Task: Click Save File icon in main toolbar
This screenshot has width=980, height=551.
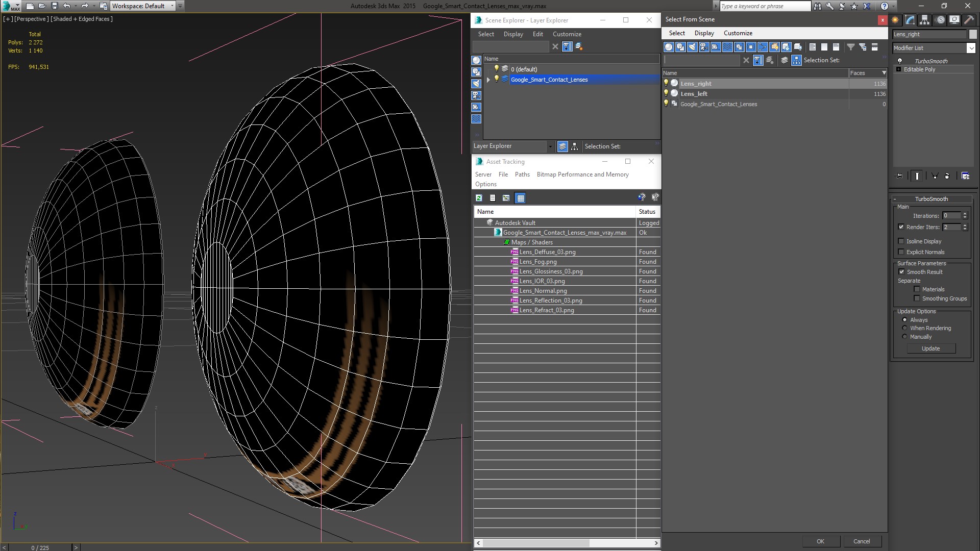Action: coord(55,6)
